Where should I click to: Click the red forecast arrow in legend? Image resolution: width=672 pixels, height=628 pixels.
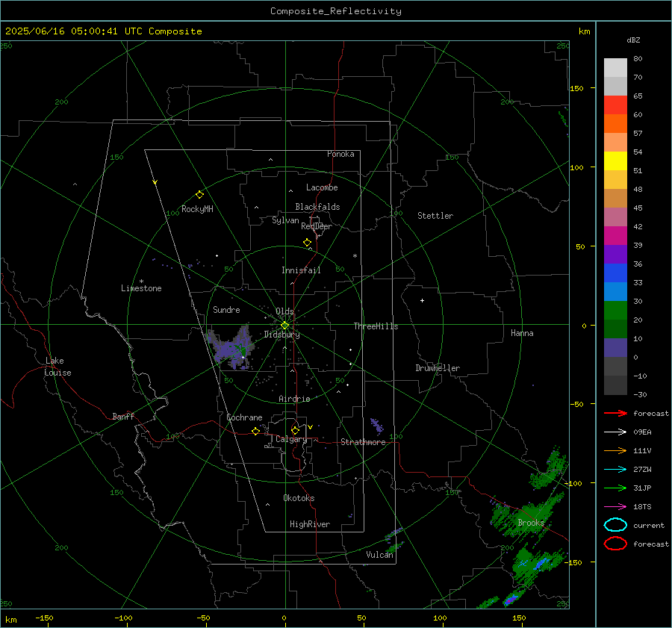pyautogui.click(x=615, y=413)
